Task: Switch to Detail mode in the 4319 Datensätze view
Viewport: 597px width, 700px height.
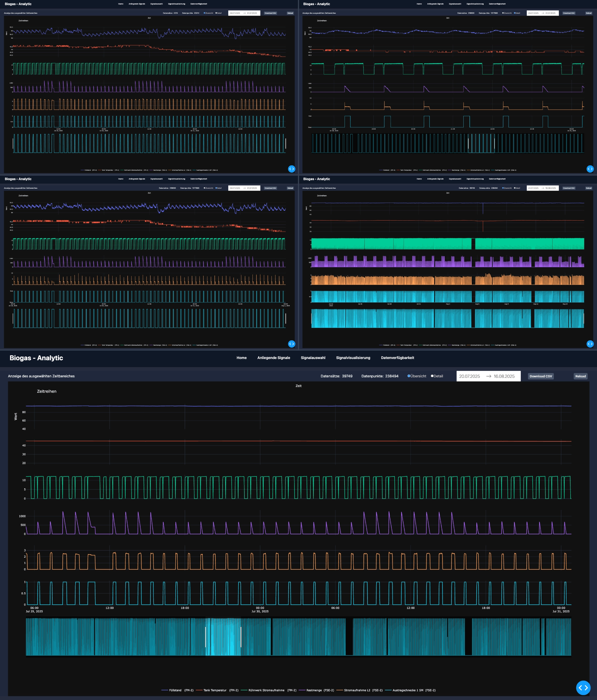Action: point(216,13)
